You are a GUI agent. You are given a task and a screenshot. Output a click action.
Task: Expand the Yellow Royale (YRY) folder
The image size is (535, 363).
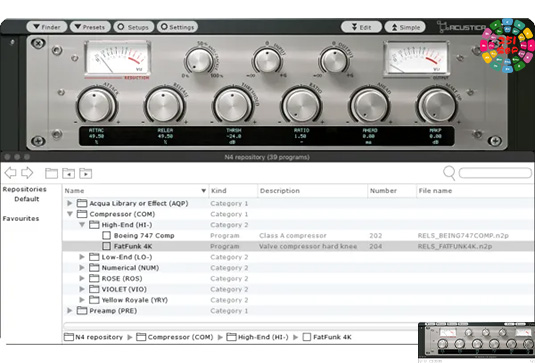tap(82, 300)
